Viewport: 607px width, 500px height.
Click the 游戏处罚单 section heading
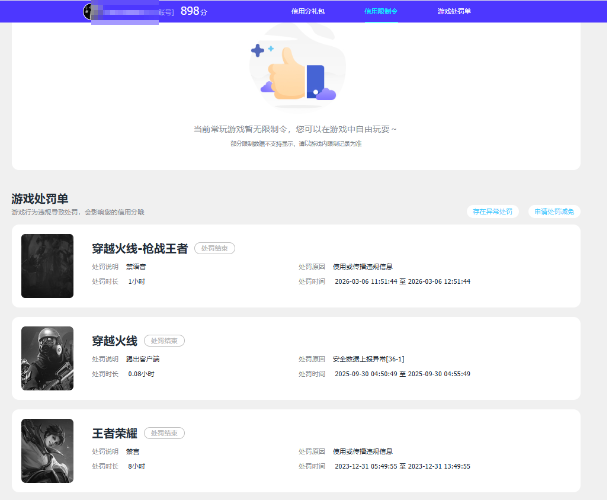click(x=40, y=199)
